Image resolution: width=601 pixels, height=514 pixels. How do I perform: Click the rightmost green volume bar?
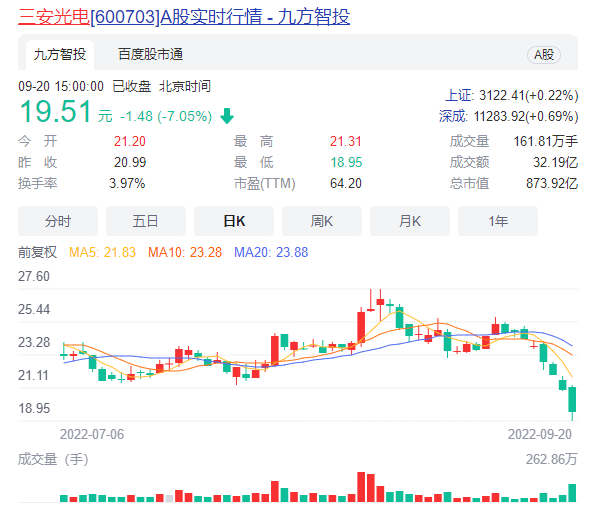[572, 492]
